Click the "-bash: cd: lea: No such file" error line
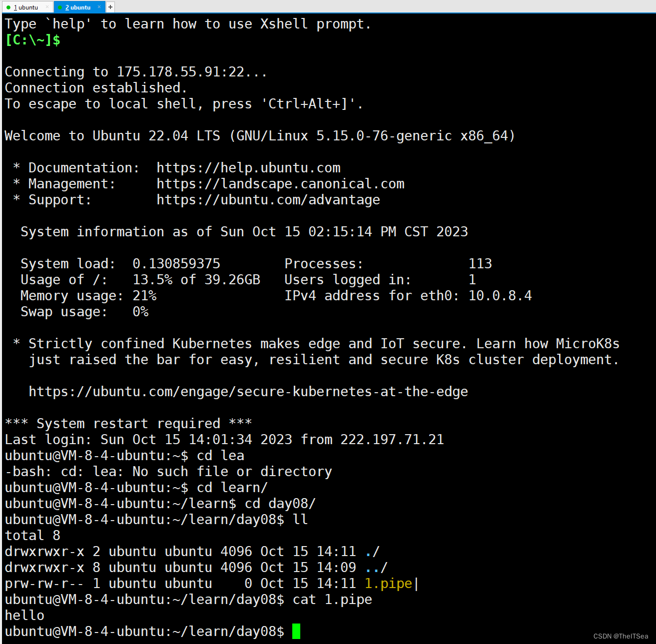 click(168, 472)
